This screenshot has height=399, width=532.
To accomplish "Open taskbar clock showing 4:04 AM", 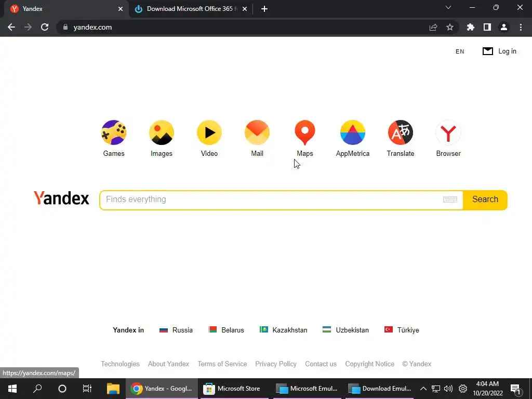I will click(x=487, y=389).
